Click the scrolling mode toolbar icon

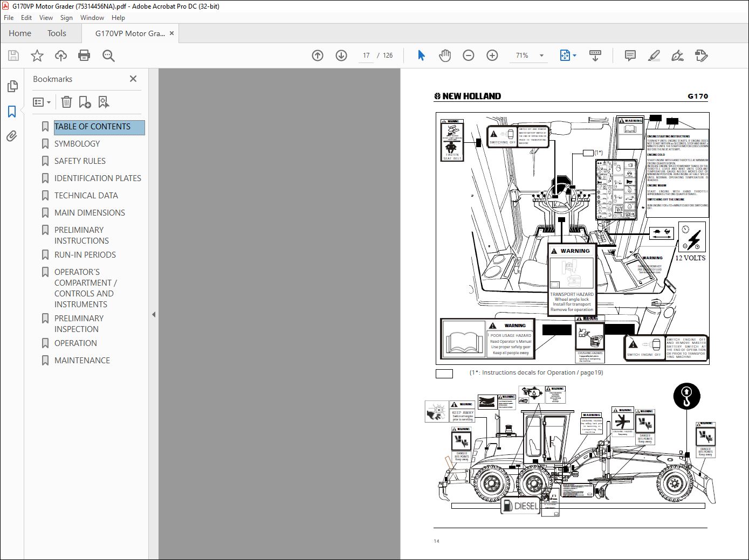[595, 56]
